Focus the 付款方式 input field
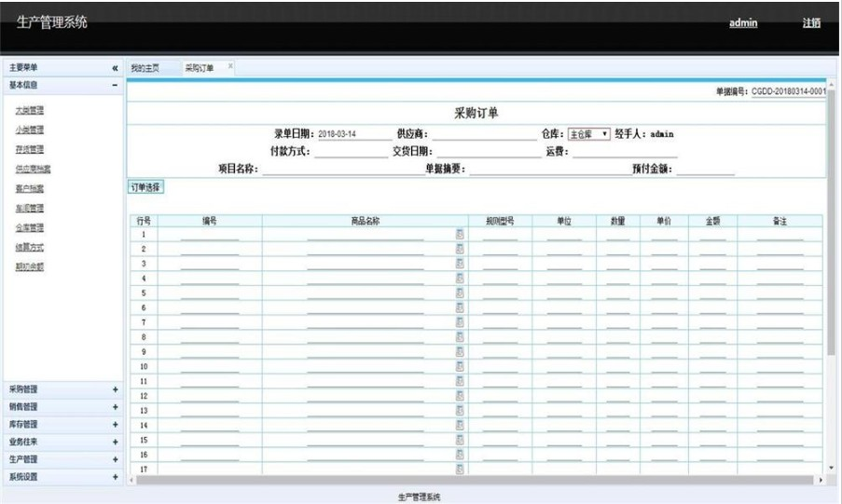Screen dimensions: 842x504 tap(352, 152)
